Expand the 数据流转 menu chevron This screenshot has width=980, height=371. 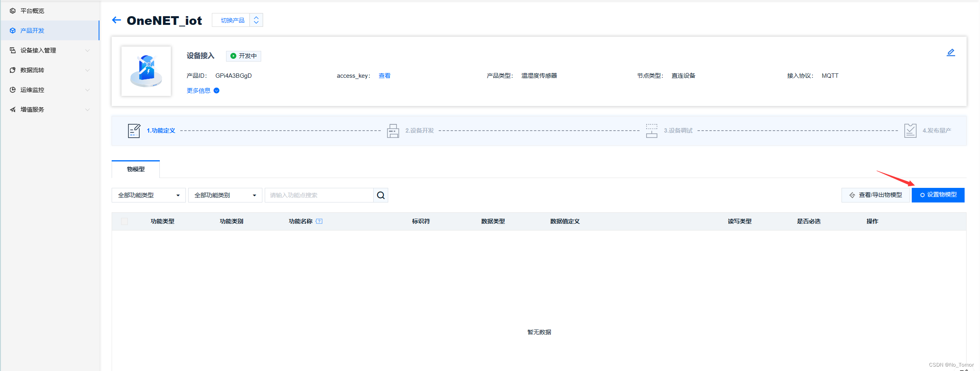click(88, 70)
